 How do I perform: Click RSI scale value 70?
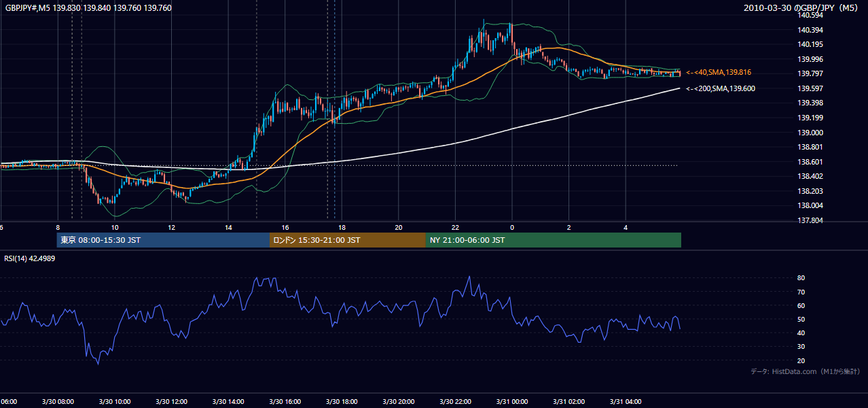coord(801,292)
